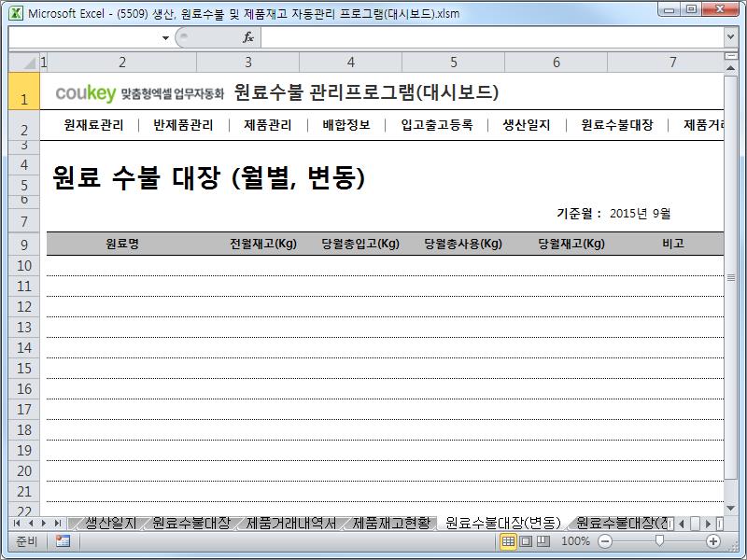Viewport: 747px width, 560px height.
Task: Click the horizontal split handle above scrollbar
Action: click(730, 56)
